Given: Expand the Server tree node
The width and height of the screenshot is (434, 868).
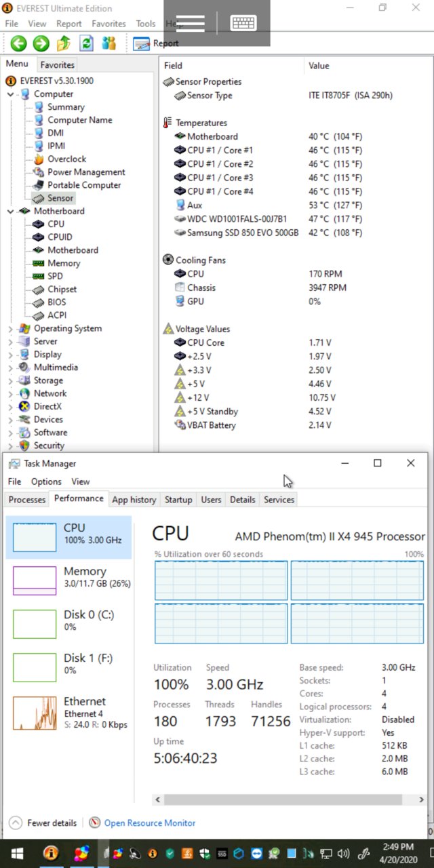Looking at the screenshot, I should 10,342.
